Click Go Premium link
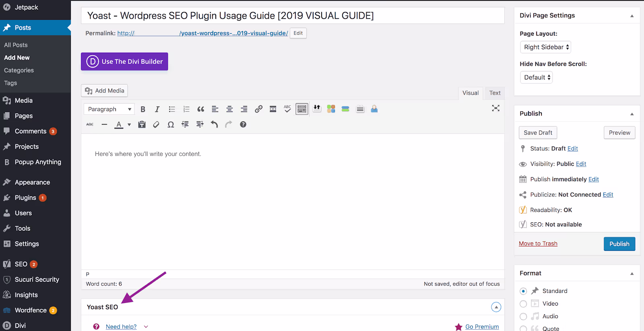Image resolution: width=644 pixels, height=331 pixels. pos(482,327)
